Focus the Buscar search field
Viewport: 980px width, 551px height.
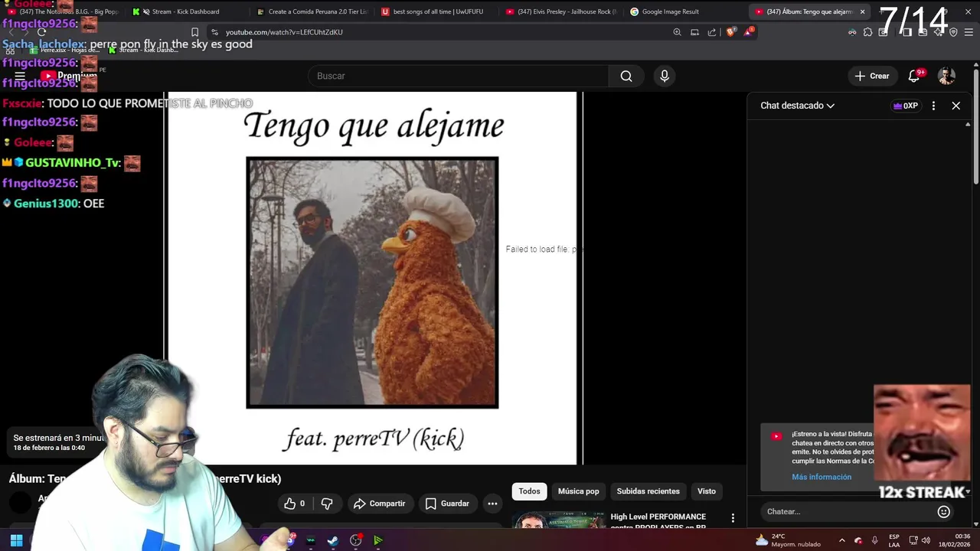pos(459,76)
